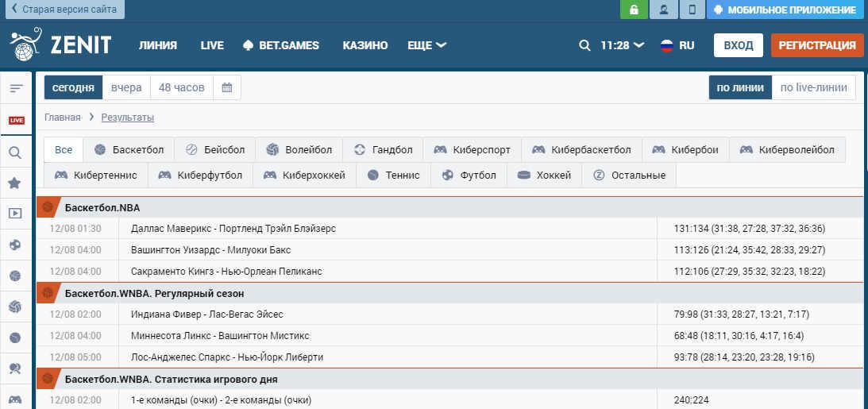Click the РЕГИСТРАЦИЯ button
Viewport: 868px width, 409px height.
(x=817, y=45)
